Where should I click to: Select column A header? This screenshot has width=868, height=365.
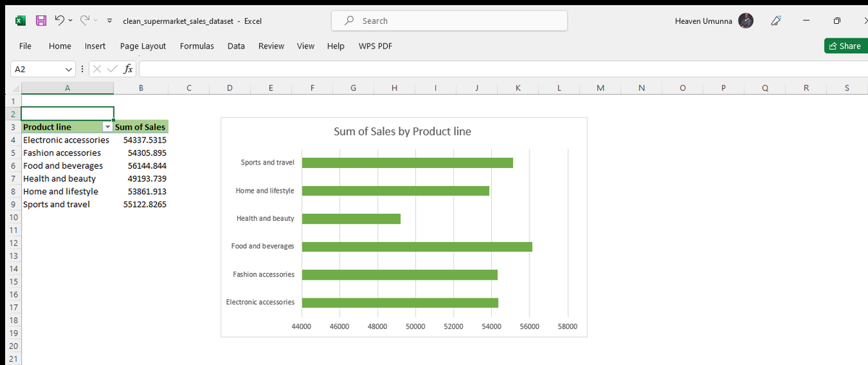click(x=68, y=88)
